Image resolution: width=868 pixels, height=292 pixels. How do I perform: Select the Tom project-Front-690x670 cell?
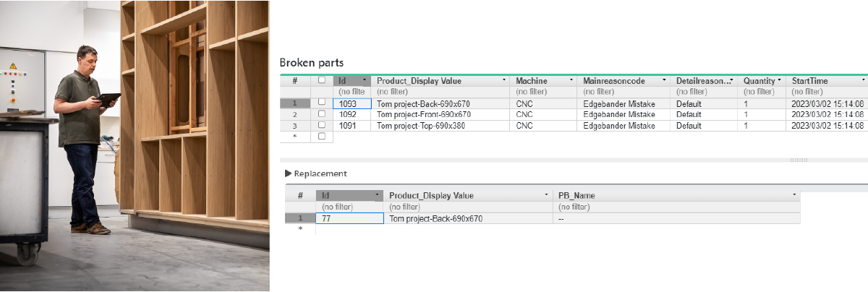[424, 114]
